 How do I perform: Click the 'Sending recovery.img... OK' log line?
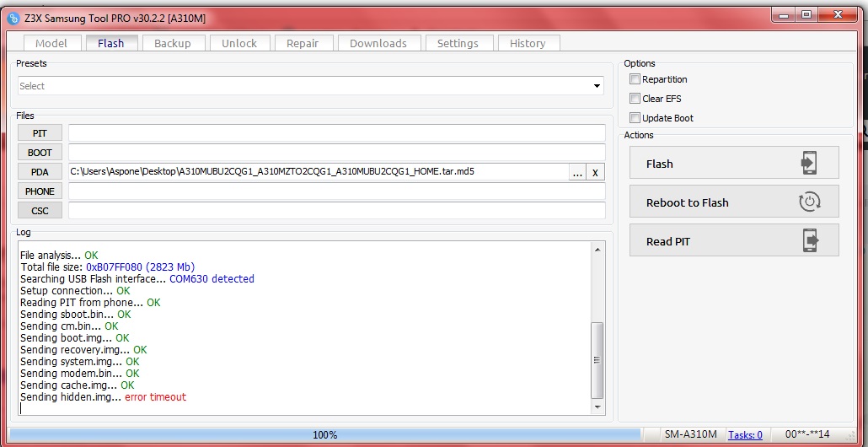tap(83, 349)
